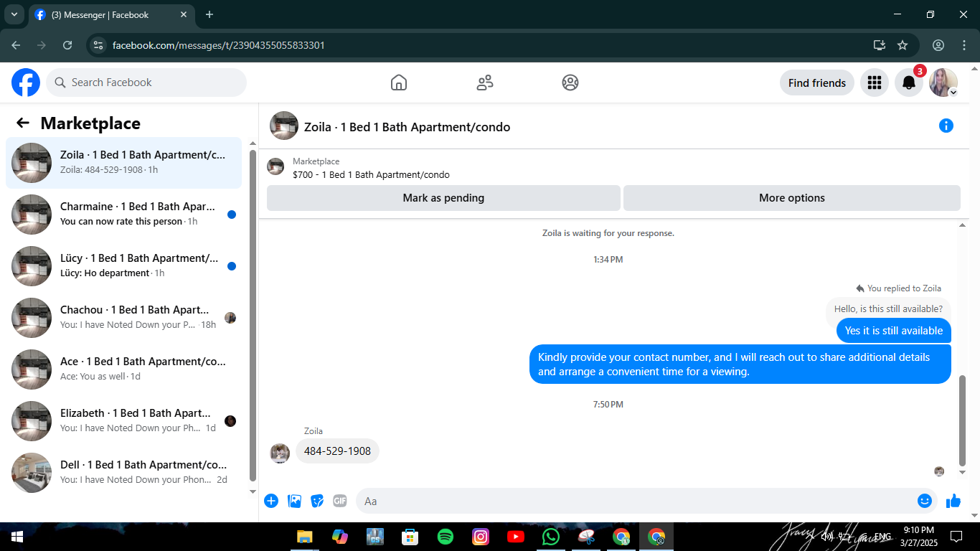Click the 484-529-1908 message bubble

tap(337, 451)
